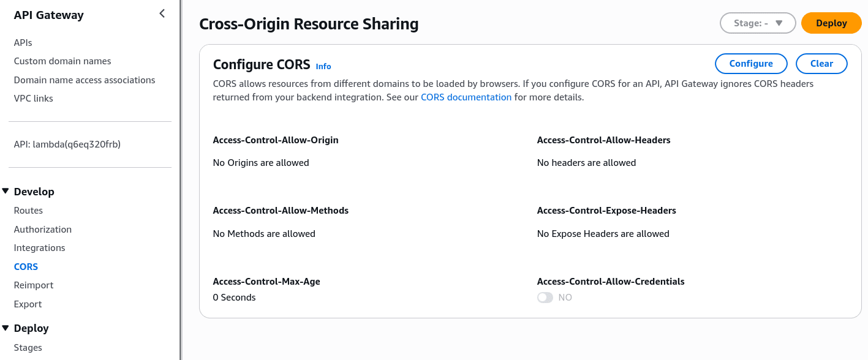Select 'No Expose Headers are allowed' text
Image resolution: width=868 pixels, height=360 pixels.
(603, 234)
